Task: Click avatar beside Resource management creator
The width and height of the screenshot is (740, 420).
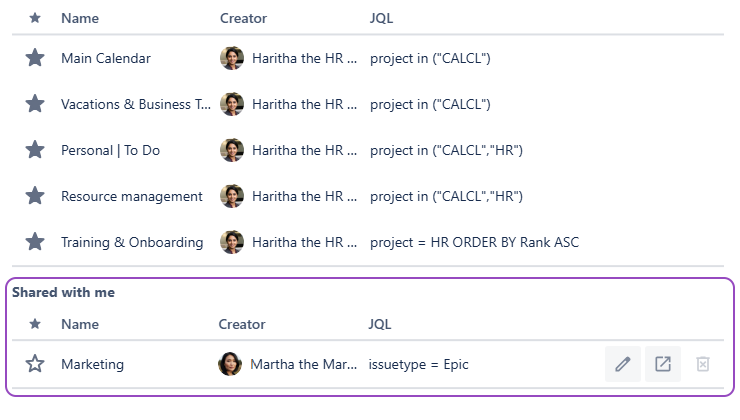Action: click(232, 196)
